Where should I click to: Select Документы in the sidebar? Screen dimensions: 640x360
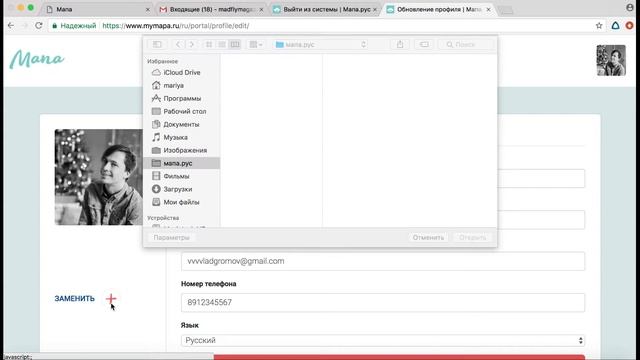pos(182,124)
